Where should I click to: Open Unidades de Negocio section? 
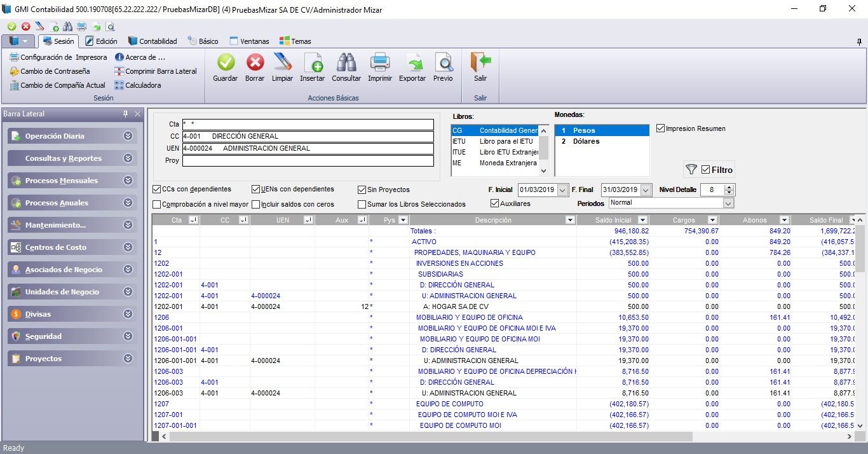click(x=72, y=292)
